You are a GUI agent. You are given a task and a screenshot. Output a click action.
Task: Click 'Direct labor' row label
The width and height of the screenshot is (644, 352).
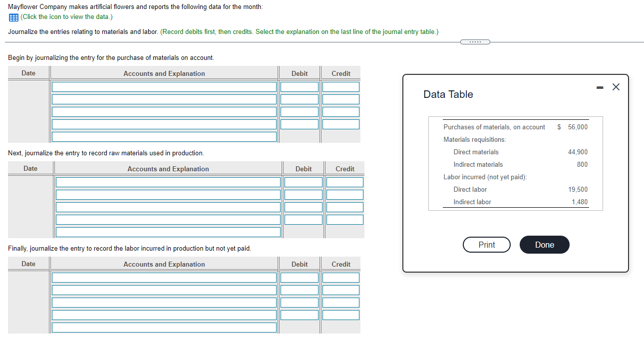[x=470, y=190]
